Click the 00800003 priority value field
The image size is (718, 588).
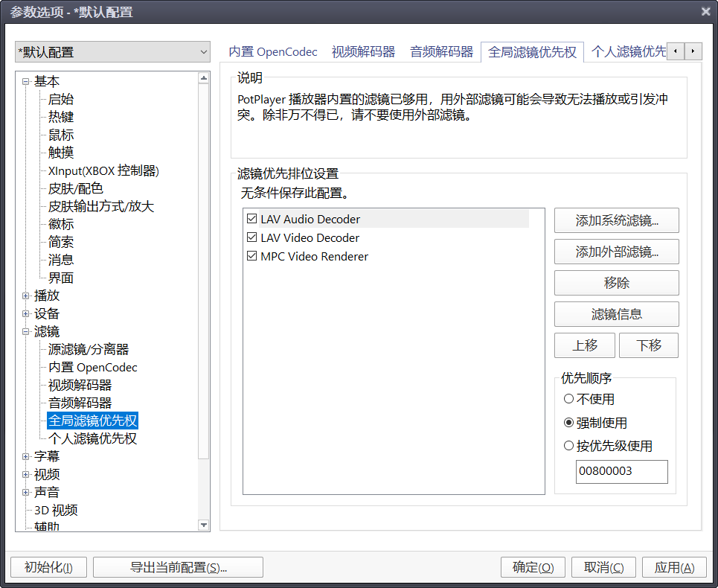621,472
